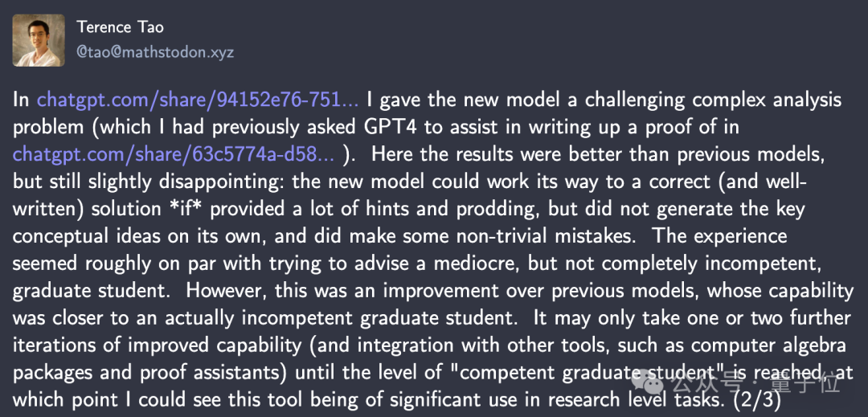
Task: Open Terence Tao's profile avatar photo
Action: click(39, 40)
